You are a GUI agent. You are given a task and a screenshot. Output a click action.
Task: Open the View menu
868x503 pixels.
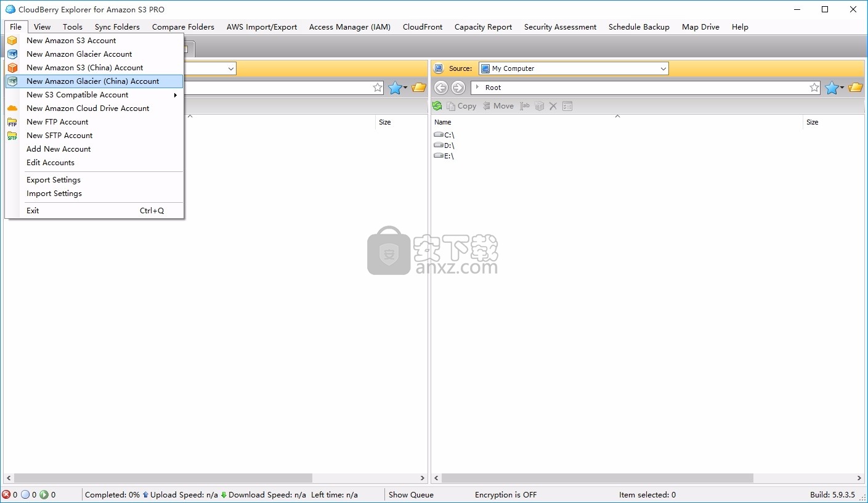click(43, 27)
